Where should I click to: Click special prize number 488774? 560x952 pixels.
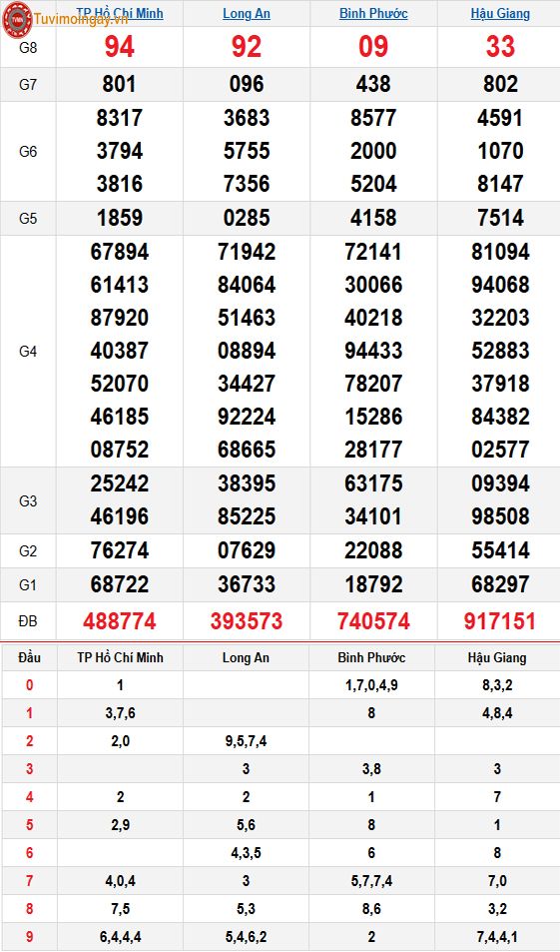coord(120,621)
